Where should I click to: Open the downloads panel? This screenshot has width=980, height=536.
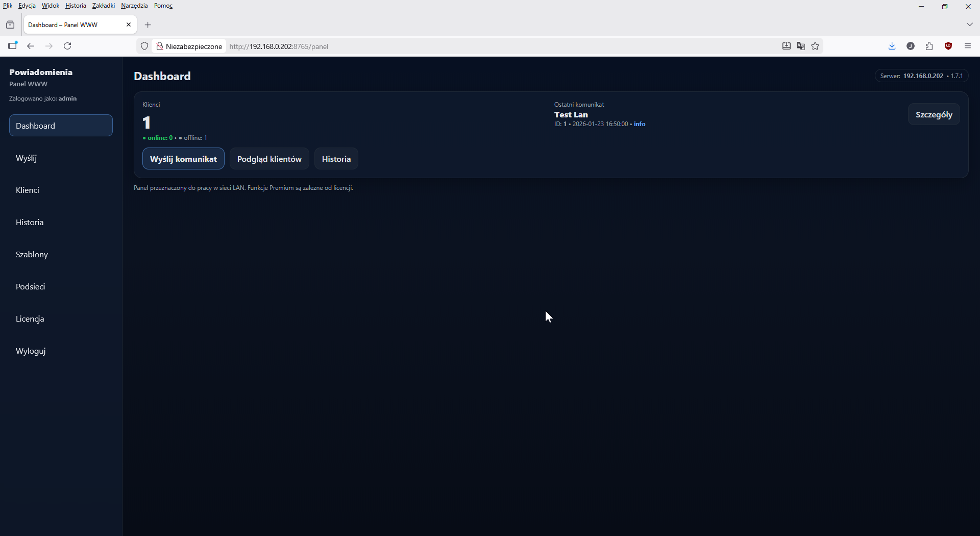[892, 46]
